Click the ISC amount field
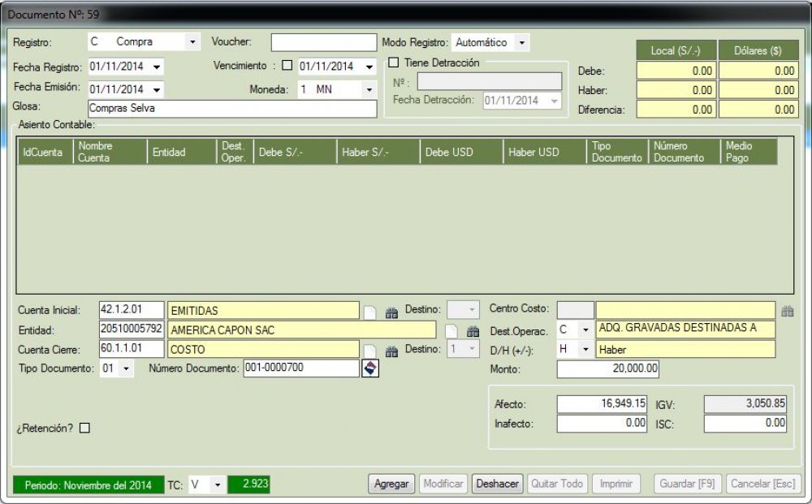 745,424
